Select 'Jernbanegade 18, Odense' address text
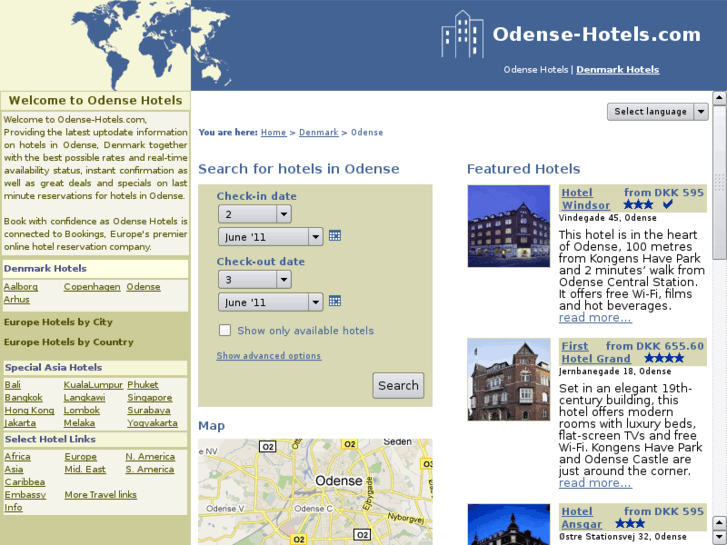The height and width of the screenshot is (545, 727). pos(615,371)
